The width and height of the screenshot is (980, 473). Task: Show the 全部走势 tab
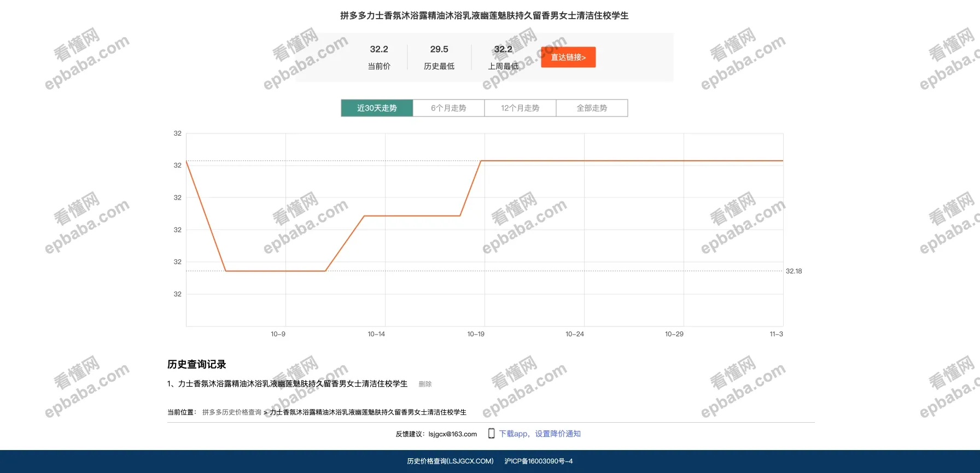pos(592,108)
